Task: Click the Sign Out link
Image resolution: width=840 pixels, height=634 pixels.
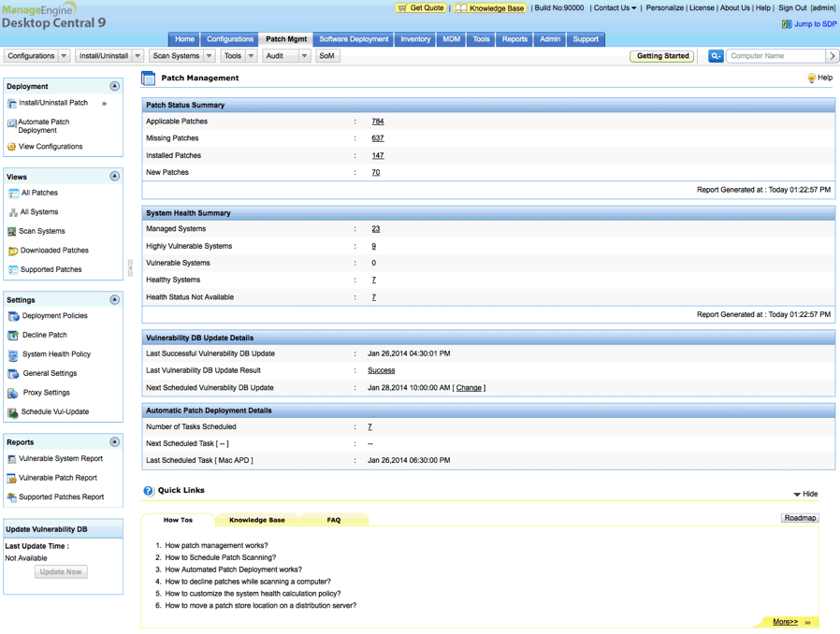Action: click(792, 8)
